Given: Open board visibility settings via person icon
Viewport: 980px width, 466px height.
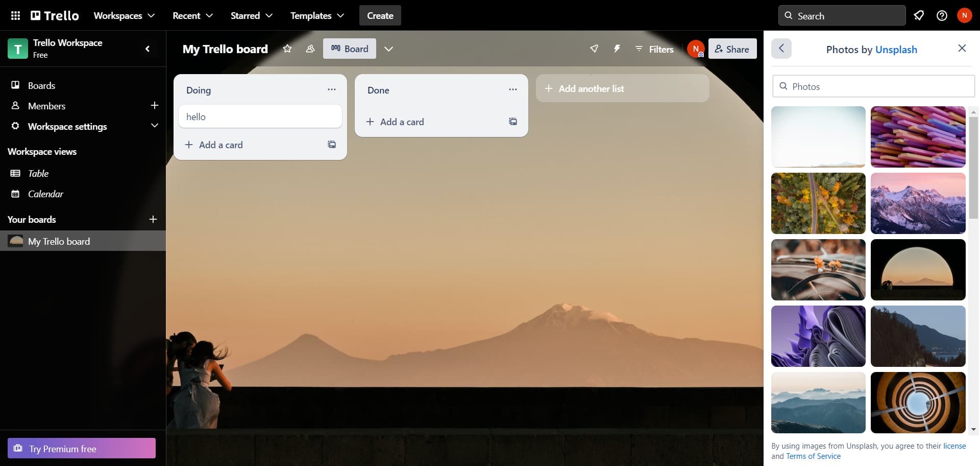Looking at the screenshot, I should 310,49.
